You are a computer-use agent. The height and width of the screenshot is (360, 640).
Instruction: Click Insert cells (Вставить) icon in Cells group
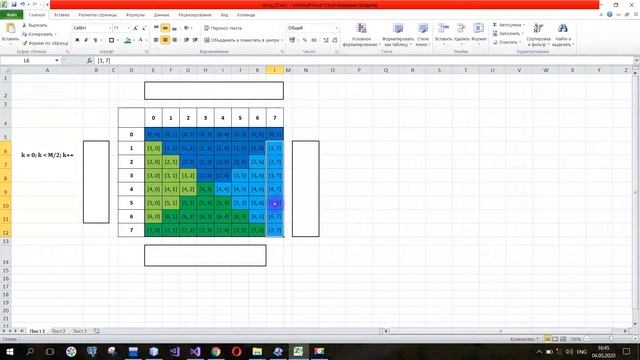click(x=443, y=28)
